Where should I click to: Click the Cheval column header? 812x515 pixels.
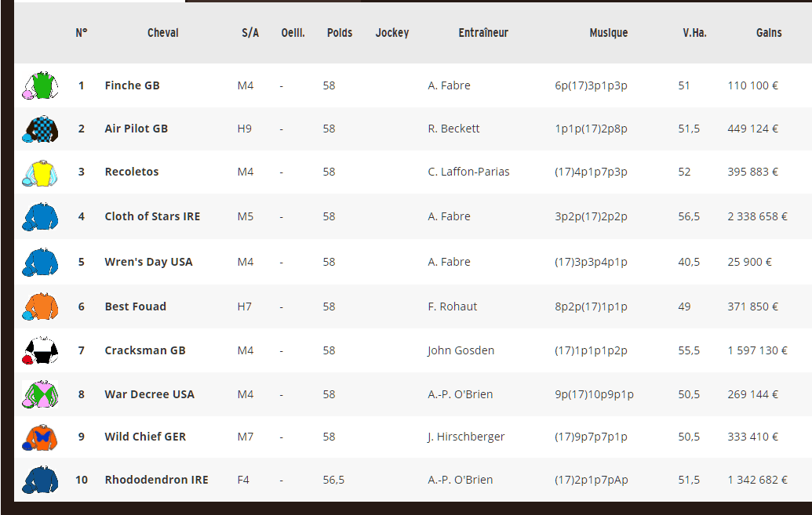coord(162,33)
